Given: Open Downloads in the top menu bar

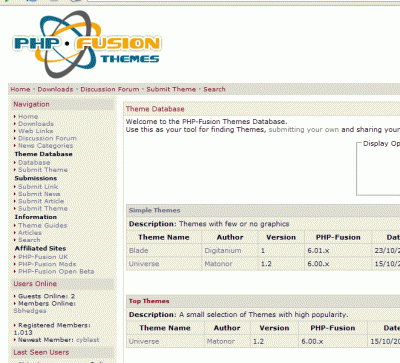Looking at the screenshot, I should coord(55,89).
